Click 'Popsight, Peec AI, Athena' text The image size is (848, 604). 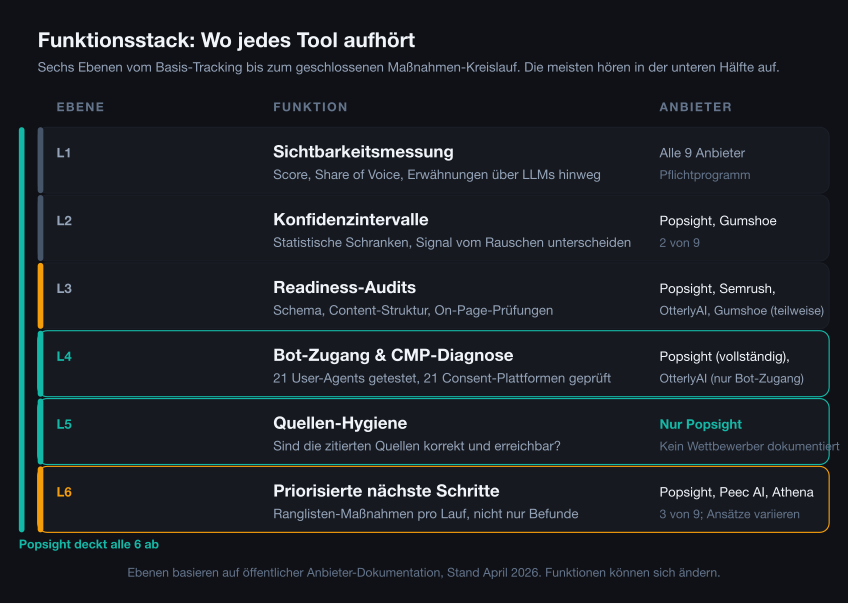click(x=736, y=492)
